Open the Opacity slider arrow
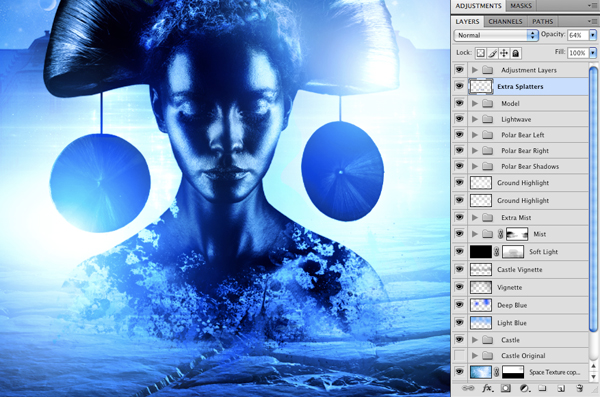The width and height of the screenshot is (600, 397). (x=593, y=35)
